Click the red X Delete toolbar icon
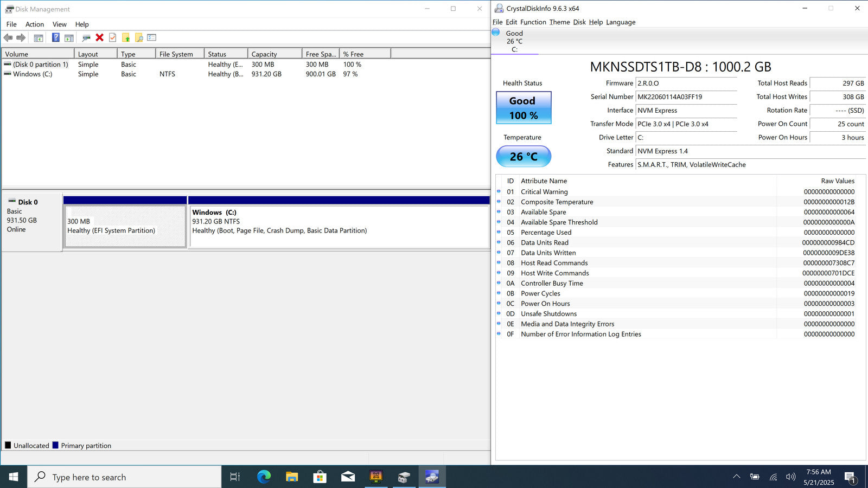This screenshot has height=488, width=868. 99,37
